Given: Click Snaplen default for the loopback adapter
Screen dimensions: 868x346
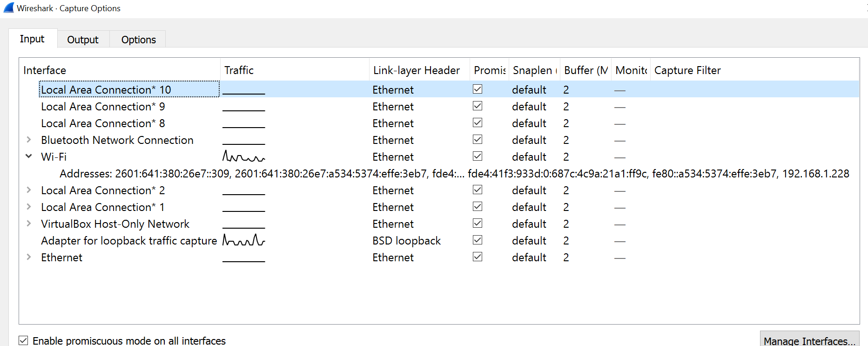Looking at the screenshot, I should tap(529, 240).
